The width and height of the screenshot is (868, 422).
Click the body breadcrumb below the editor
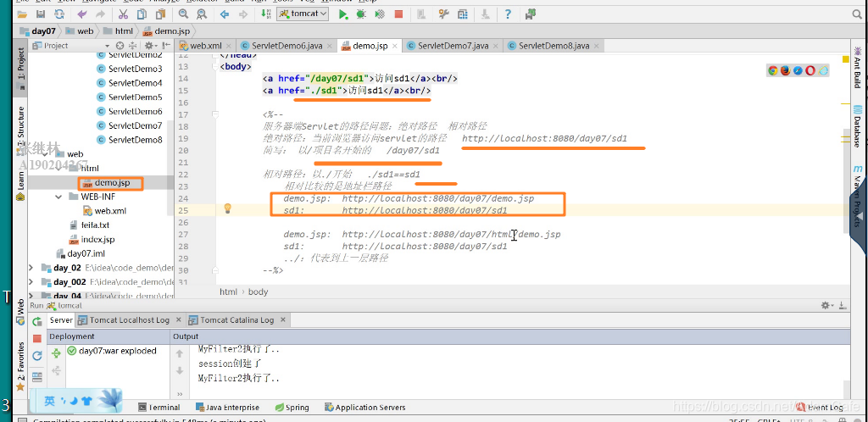click(258, 292)
